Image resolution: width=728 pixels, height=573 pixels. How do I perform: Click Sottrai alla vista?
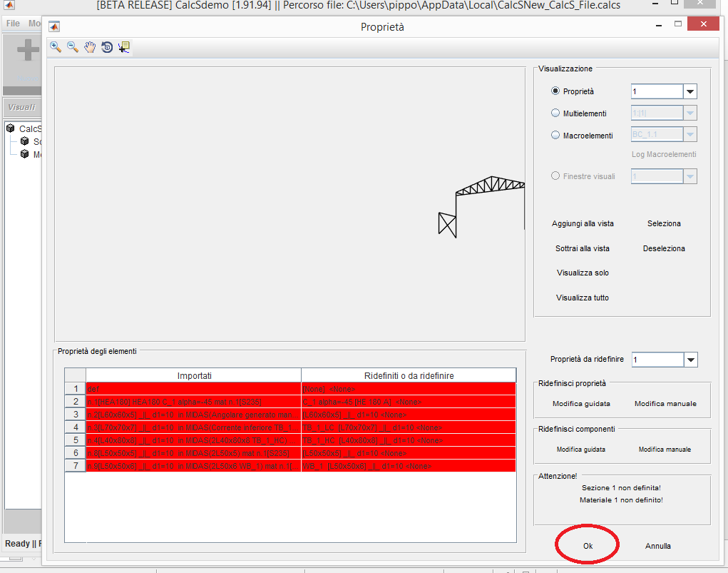[583, 248]
